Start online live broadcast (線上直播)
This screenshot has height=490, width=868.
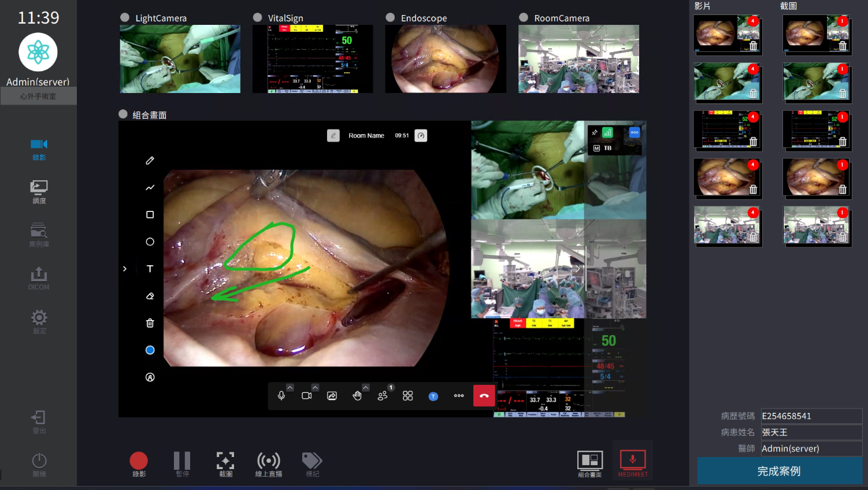point(269,463)
